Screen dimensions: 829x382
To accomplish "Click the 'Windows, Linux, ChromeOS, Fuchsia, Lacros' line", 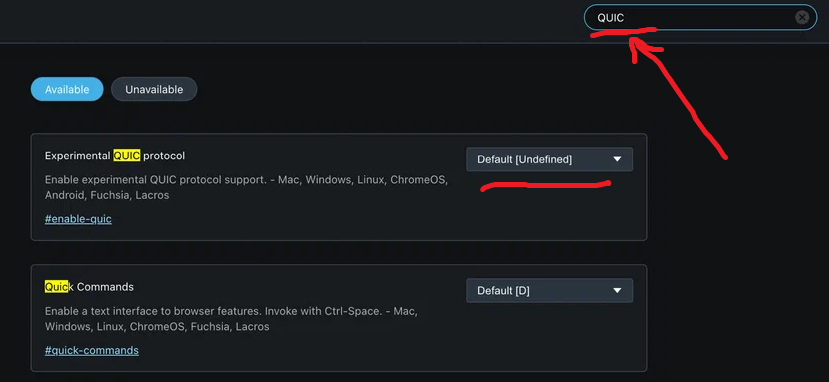I will click(x=157, y=327).
